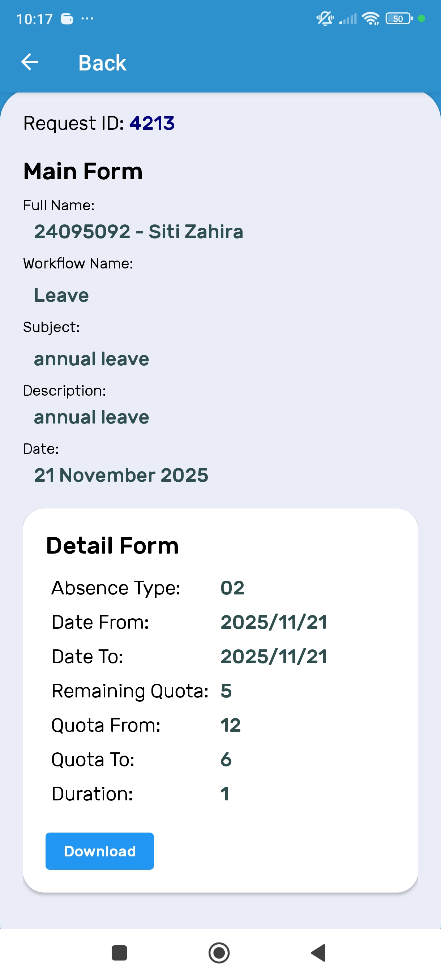The height and width of the screenshot is (980, 441).
Task: Tap the cellular signal bars icon
Action: click(x=348, y=18)
